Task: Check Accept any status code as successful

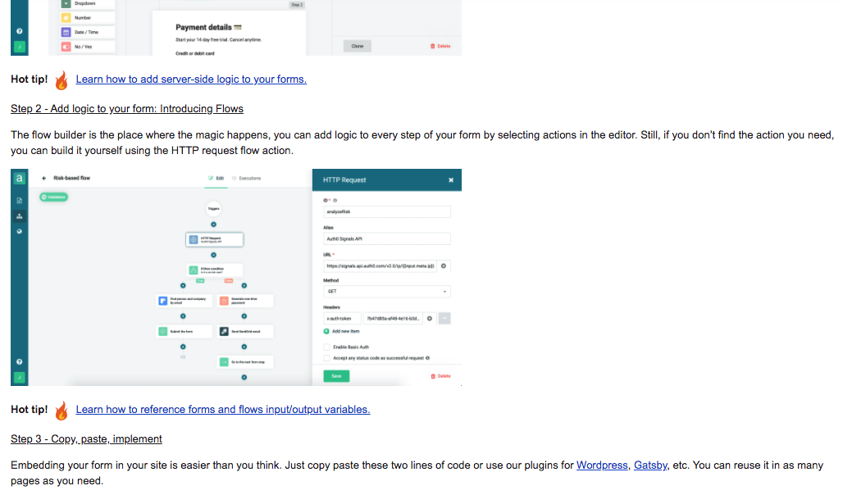Action: coord(326,358)
